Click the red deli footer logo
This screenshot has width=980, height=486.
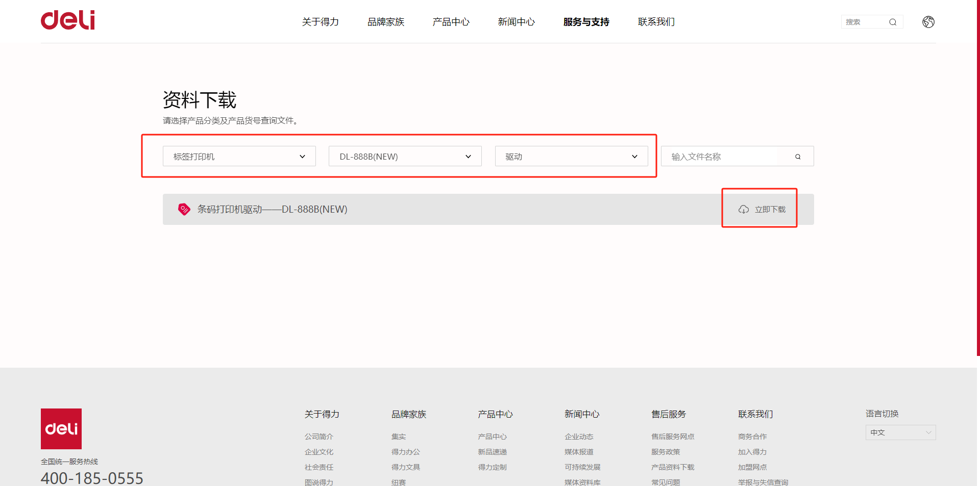click(x=61, y=428)
